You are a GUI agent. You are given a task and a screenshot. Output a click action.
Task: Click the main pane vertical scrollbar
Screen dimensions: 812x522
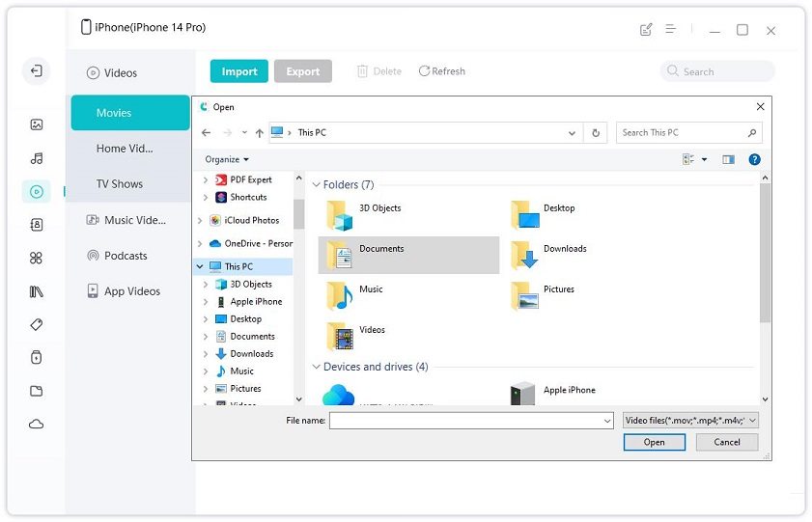tap(765, 254)
